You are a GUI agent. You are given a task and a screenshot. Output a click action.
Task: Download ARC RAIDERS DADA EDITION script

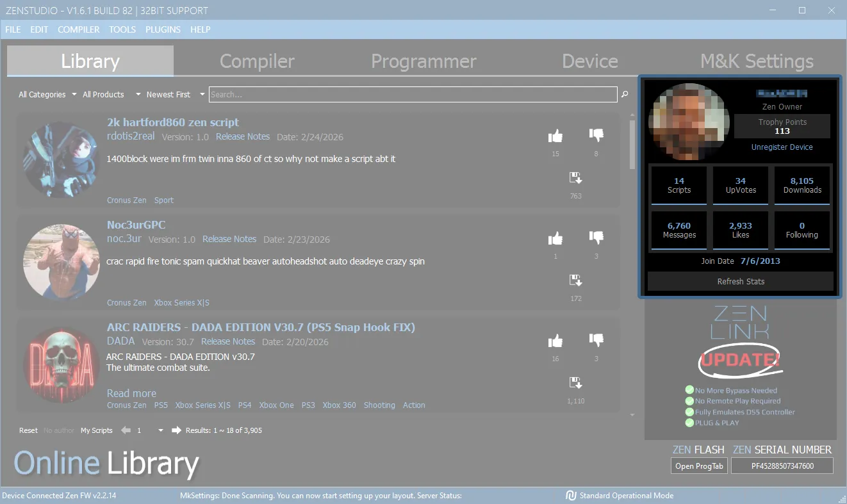[x=575, y=383]
